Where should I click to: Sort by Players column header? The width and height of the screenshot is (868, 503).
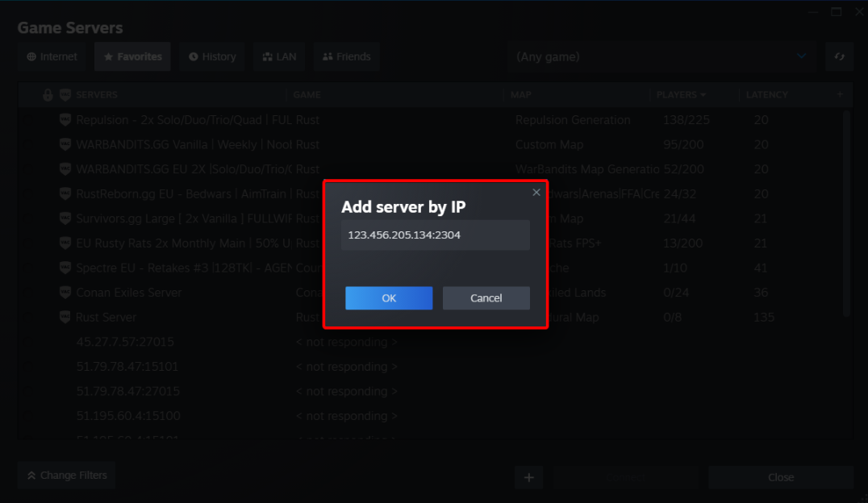[x=681, y=95]
